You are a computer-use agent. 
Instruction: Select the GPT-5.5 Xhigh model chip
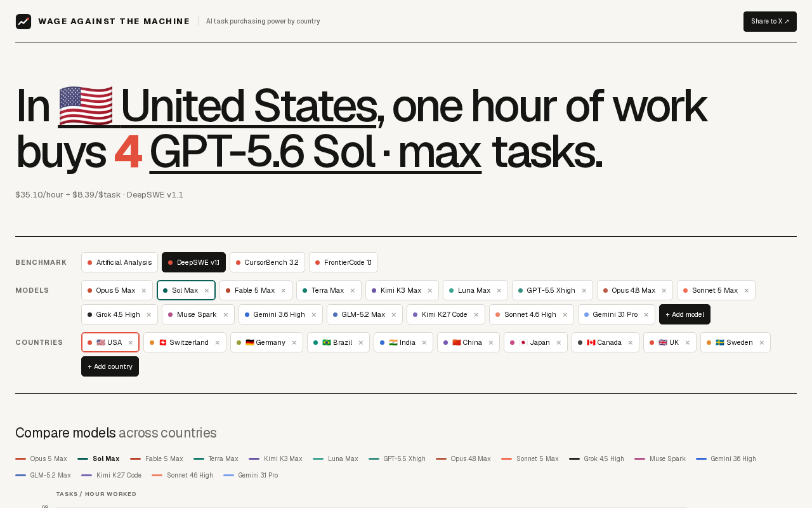pos(547,290)
